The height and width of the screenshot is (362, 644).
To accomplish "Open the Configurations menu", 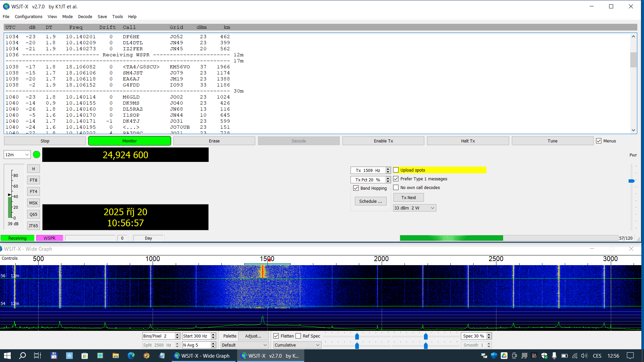I will point(29,16).
